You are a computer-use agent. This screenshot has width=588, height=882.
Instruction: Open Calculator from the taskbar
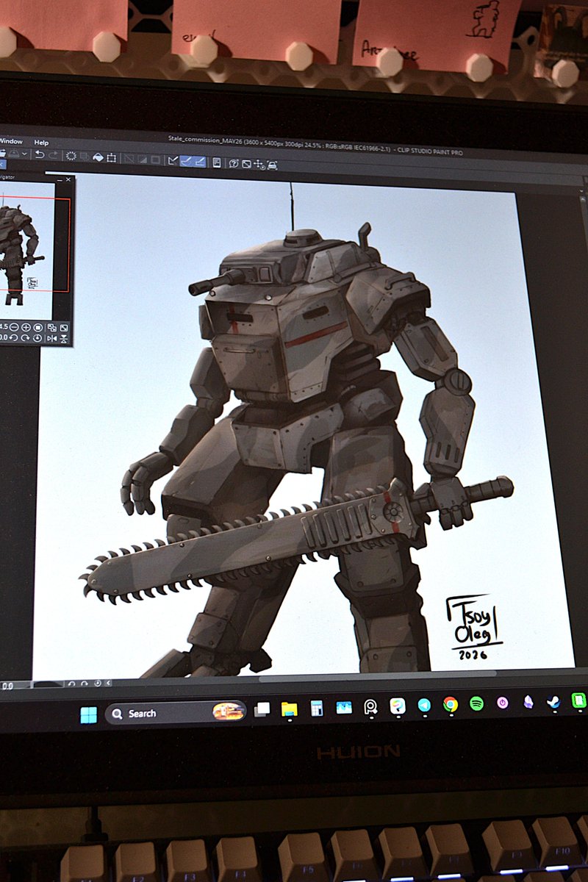pyautogui.click(x=317, y=708)
